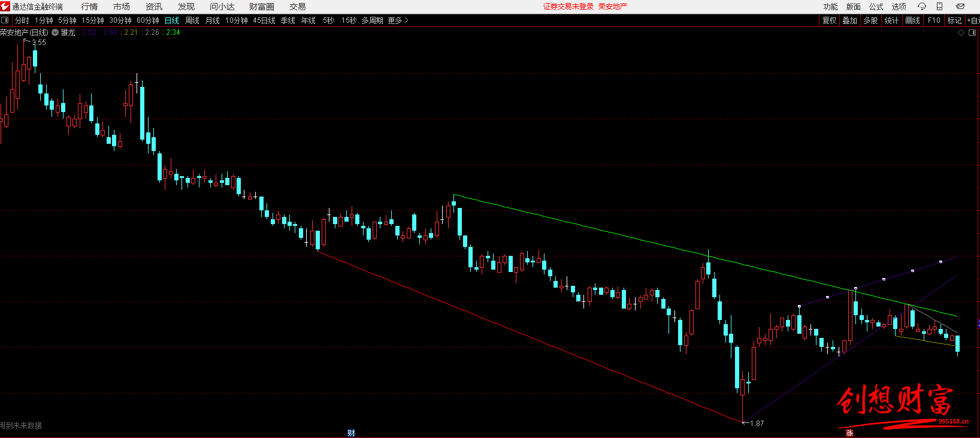Switch to the 10分钟 period tab
Viewport: 980px width, 438px height.
click(237, 20)
